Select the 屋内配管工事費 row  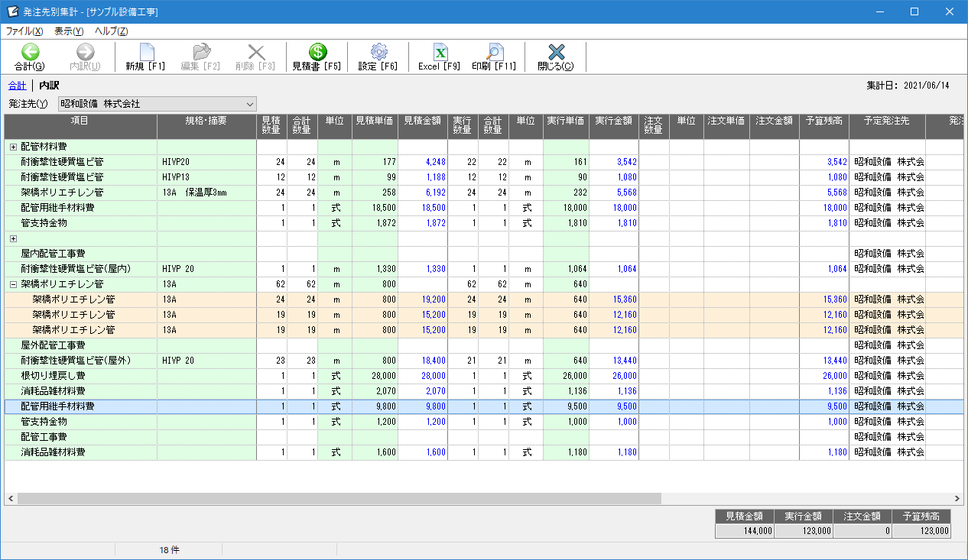click(483, 254)
